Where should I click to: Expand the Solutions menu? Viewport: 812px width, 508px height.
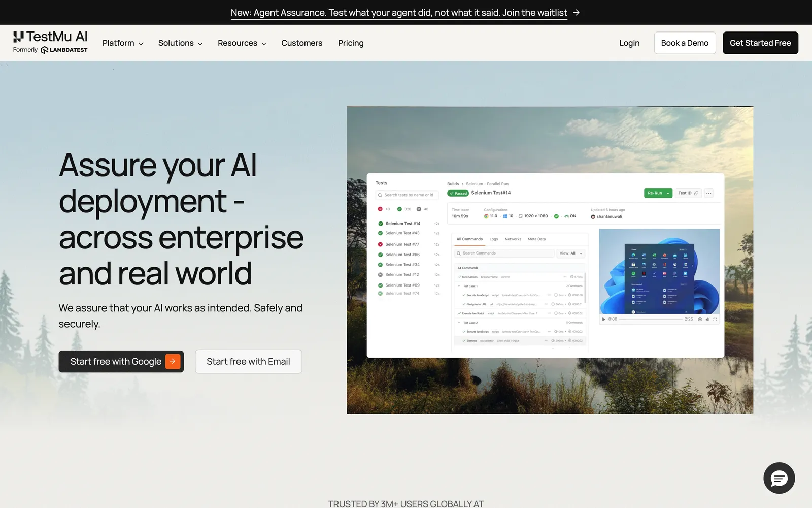(180, 43)
